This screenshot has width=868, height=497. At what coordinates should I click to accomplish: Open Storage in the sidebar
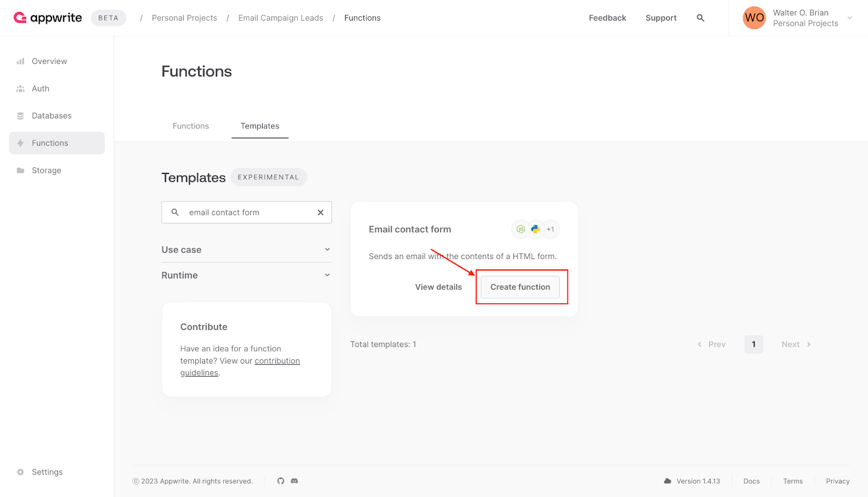(57, 170)
